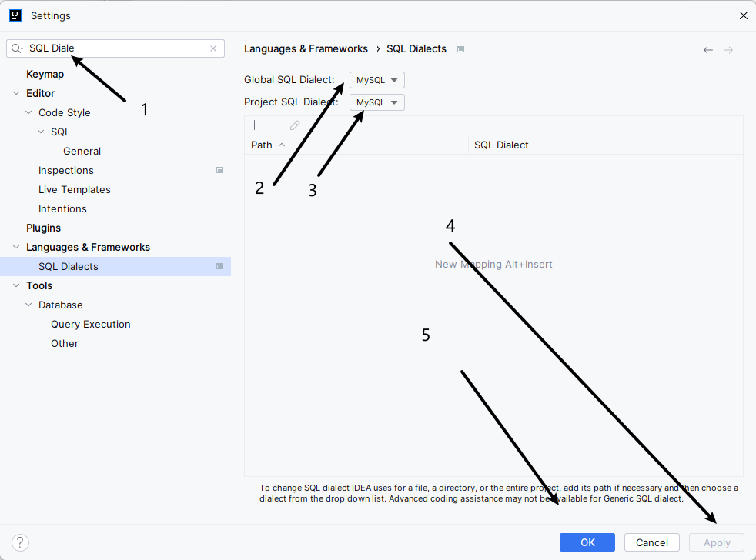This screenshot has width=756, height=560.
Task: Click project icon beside SQL Dialects row
Action: pyautogui.click(x=220, y=266)
